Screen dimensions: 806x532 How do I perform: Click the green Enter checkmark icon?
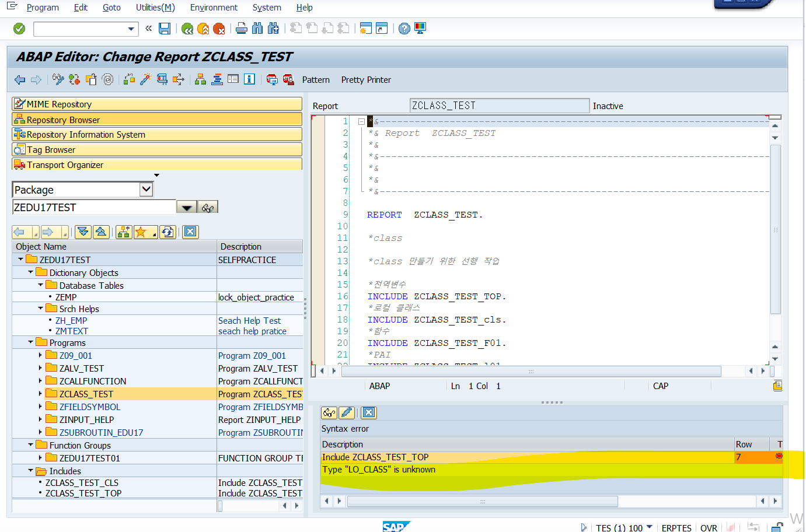click(x=19, y=29)
